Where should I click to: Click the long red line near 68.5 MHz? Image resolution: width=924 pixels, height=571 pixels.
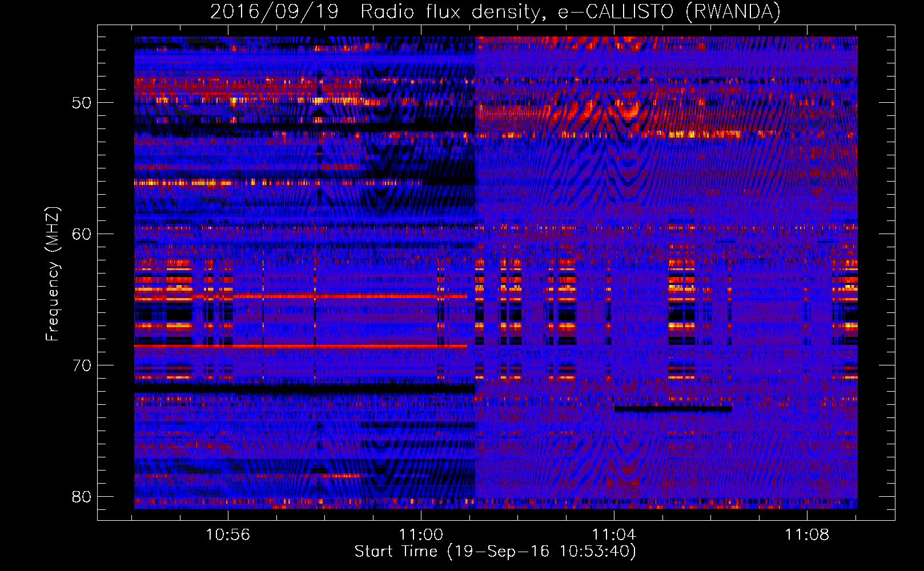[x=300, y=346]
